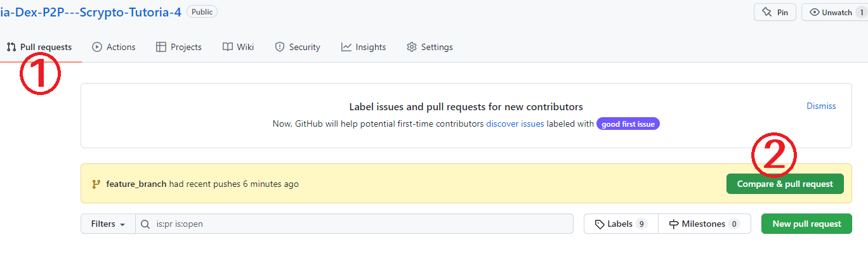868x261 pixels.
Task: Open the Actions tab
Action: pos(121,47)
